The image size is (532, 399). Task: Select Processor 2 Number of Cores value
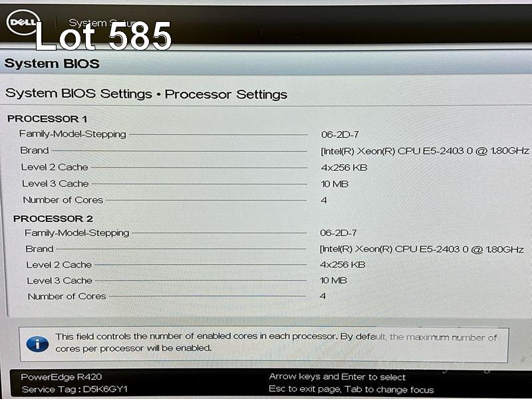(x=323, y=296)
